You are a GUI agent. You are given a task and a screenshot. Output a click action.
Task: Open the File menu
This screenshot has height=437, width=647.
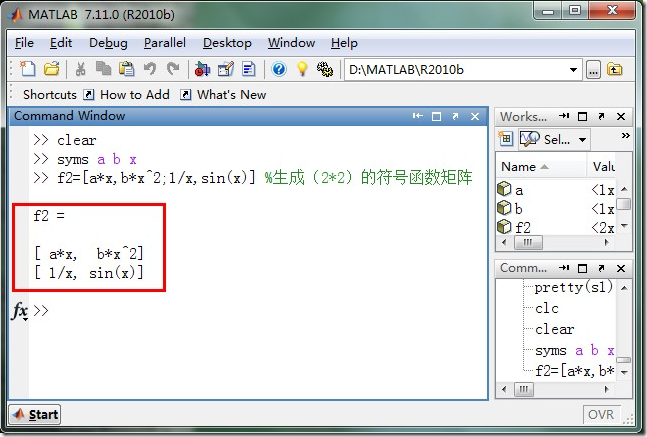(24, 43)
